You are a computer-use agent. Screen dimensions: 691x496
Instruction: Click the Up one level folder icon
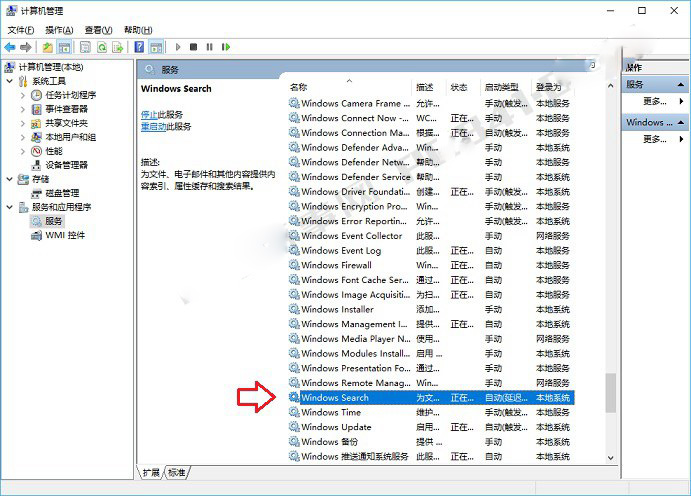pos(48,47)
